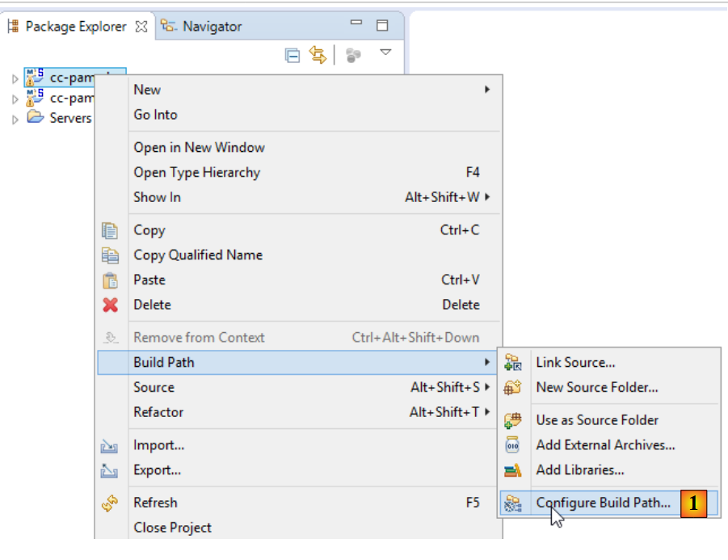This screenshot has width=728, height=560.
Task: Open the View Menu dropdown triangle
Action: (385, 53)
